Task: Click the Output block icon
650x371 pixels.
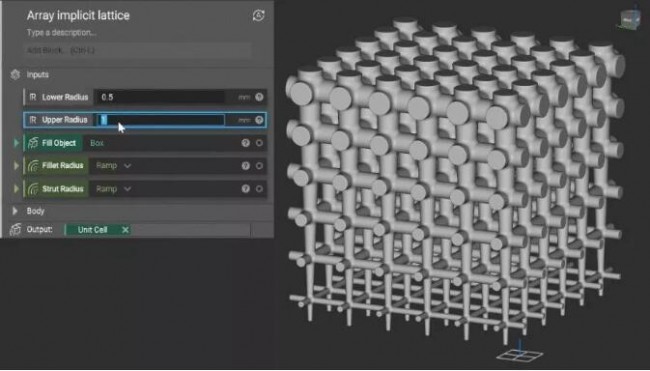Action: pos(15,229)
